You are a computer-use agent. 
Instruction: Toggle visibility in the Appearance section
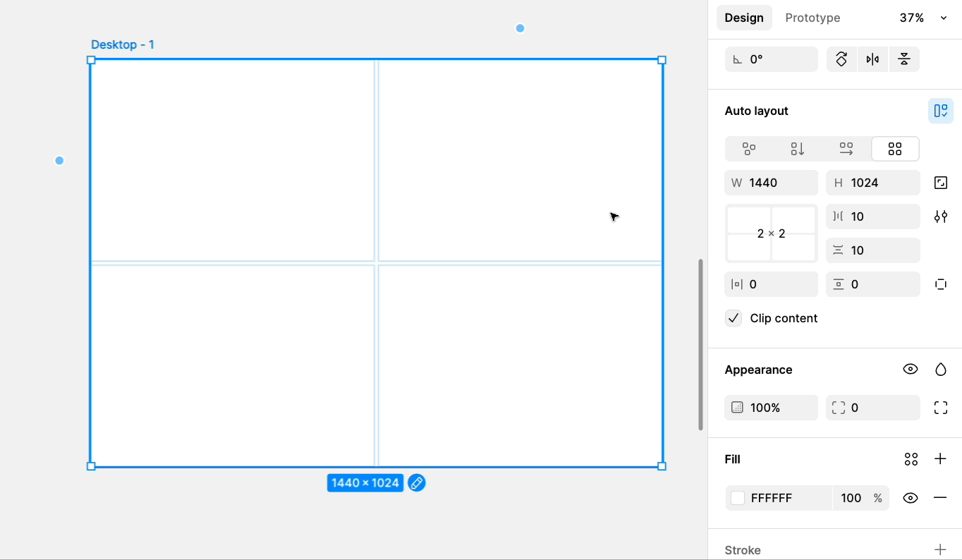click(x=911, y=369)
